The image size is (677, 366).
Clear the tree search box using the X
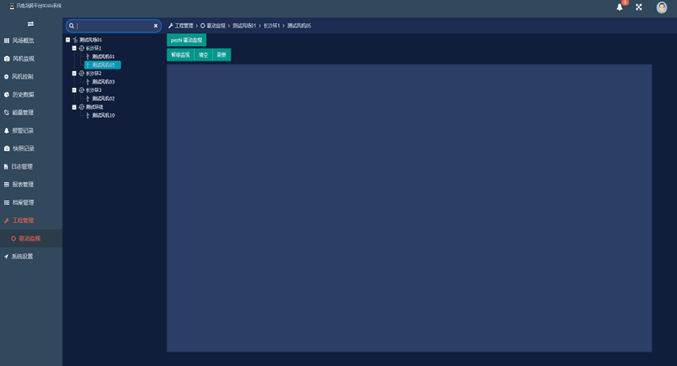155,26
